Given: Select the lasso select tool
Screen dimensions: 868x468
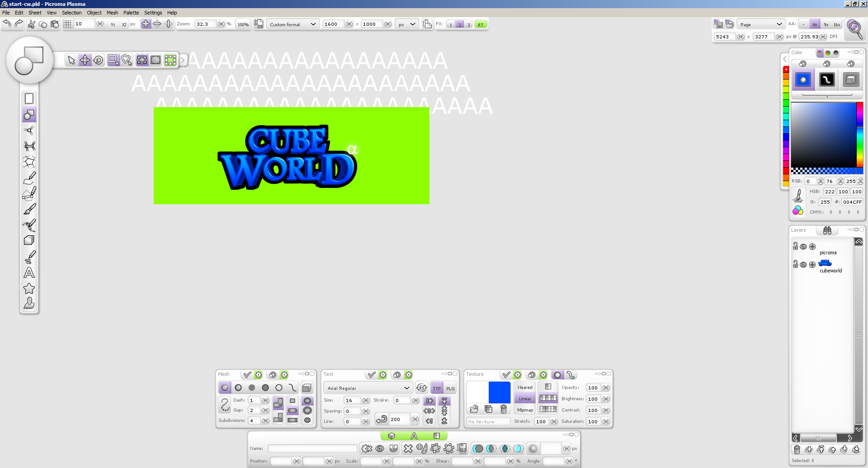Looking at the screenshot, I should 127,60.
